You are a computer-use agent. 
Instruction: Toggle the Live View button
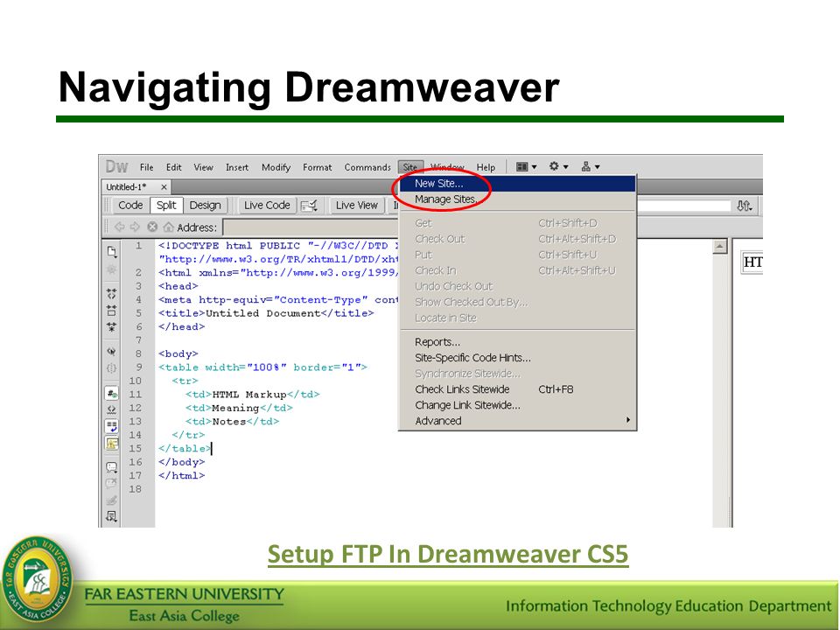(x=357, y=205)
